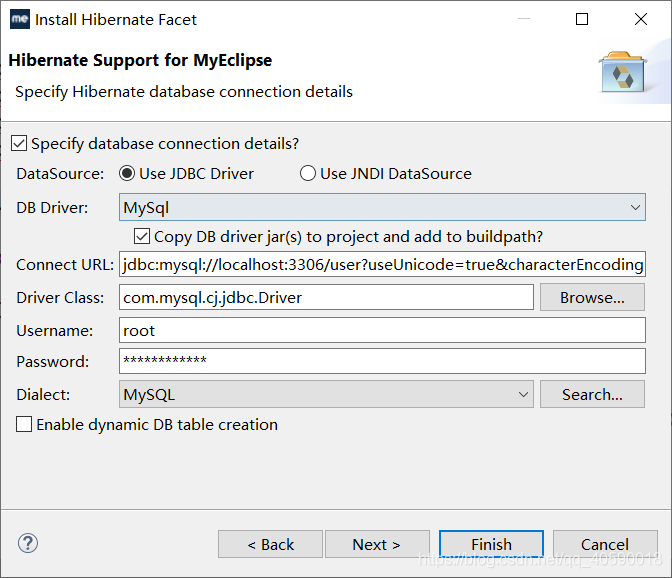The image size is (672, 578).
Task: Maximize the Install Hibernate Facet window
Action: pyautogui.click(x=582, y=19)
